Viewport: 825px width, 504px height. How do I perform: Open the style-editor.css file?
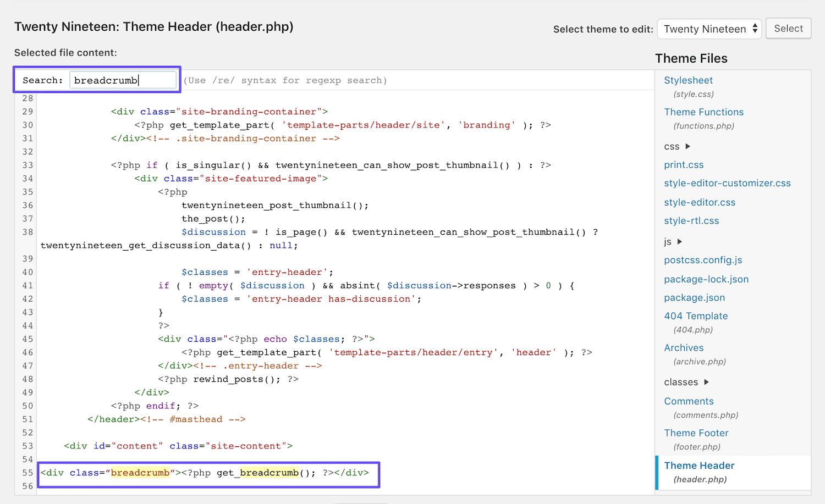(x=700, y=202)
